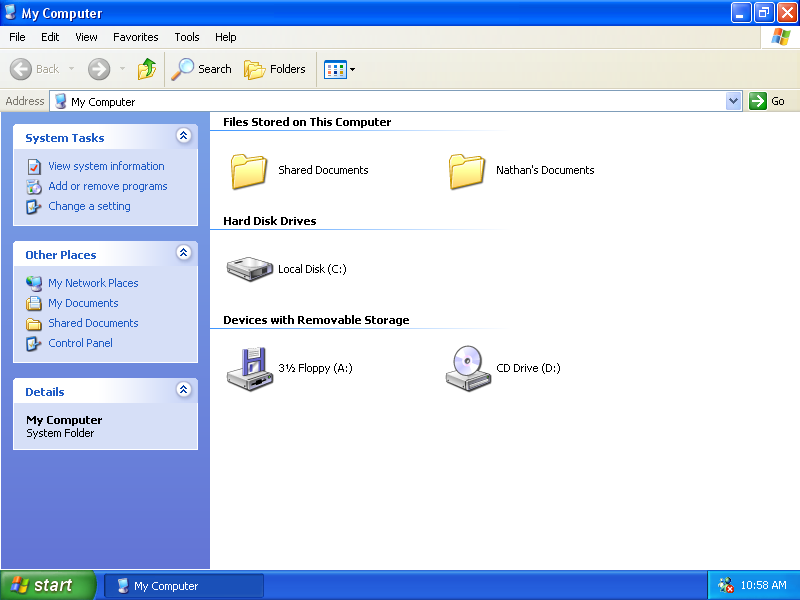
Task: Click the Add or remove programs link
Action: pos(108,186)
